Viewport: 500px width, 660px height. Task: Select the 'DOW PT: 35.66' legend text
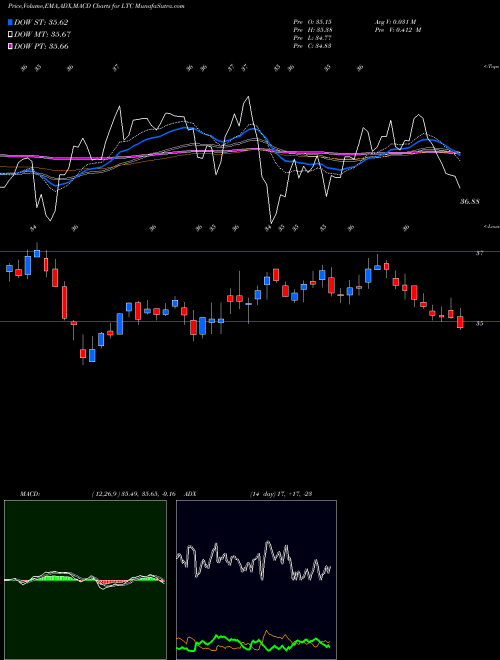point(41,46)
